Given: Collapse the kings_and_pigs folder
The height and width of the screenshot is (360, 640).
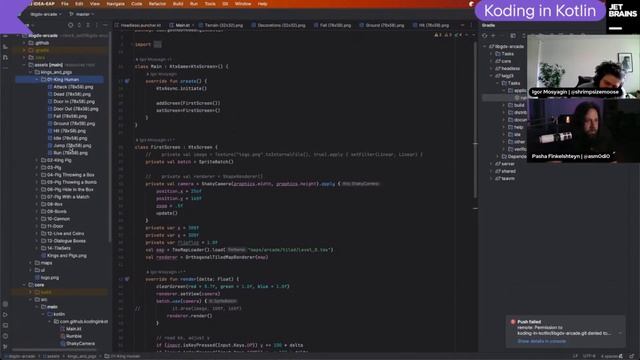Looking at the screenshot, I should tap(31, 72).
